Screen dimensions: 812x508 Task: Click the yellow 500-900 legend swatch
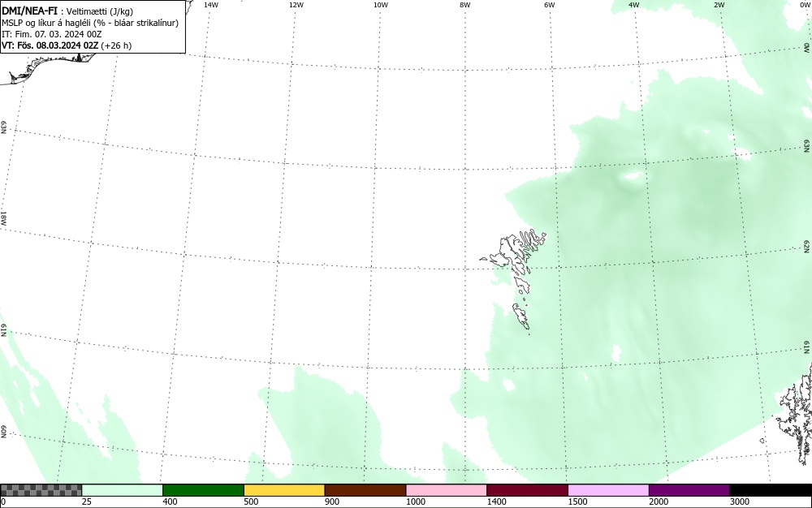[x=284, y=490]
